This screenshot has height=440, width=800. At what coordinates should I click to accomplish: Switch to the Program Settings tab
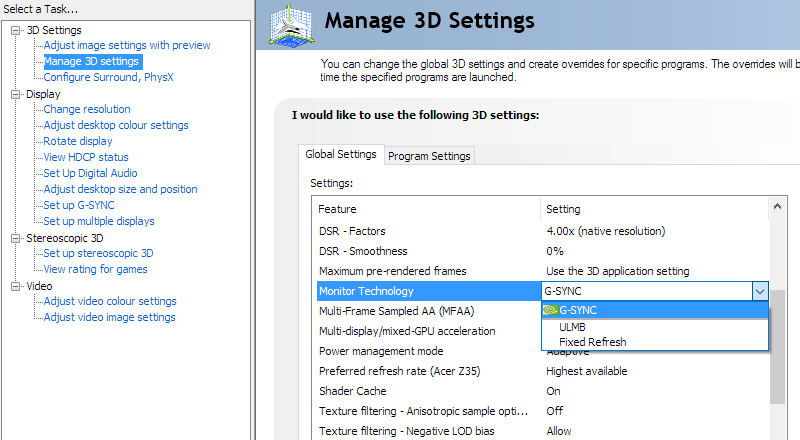(x=429, y=156)
